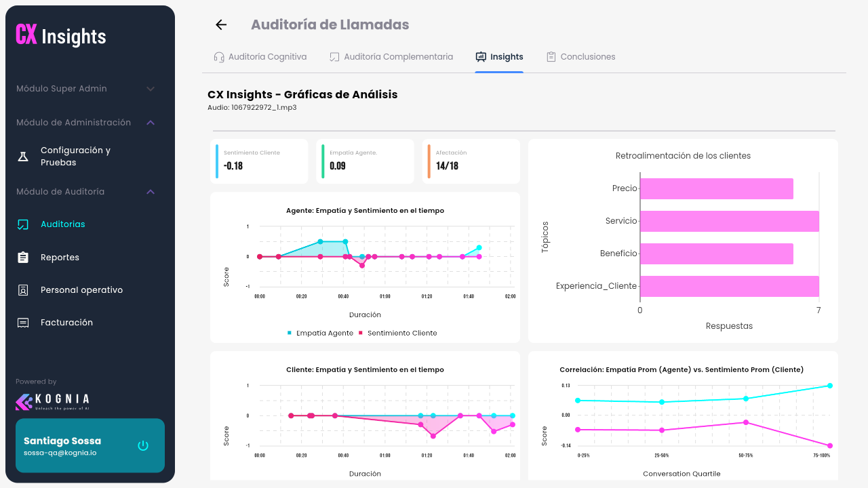Click 'Cliente: Empatía y Sentimiento en el tiempo' title
The width and height of the screenshot is (868, 488).
pos(365,370)
